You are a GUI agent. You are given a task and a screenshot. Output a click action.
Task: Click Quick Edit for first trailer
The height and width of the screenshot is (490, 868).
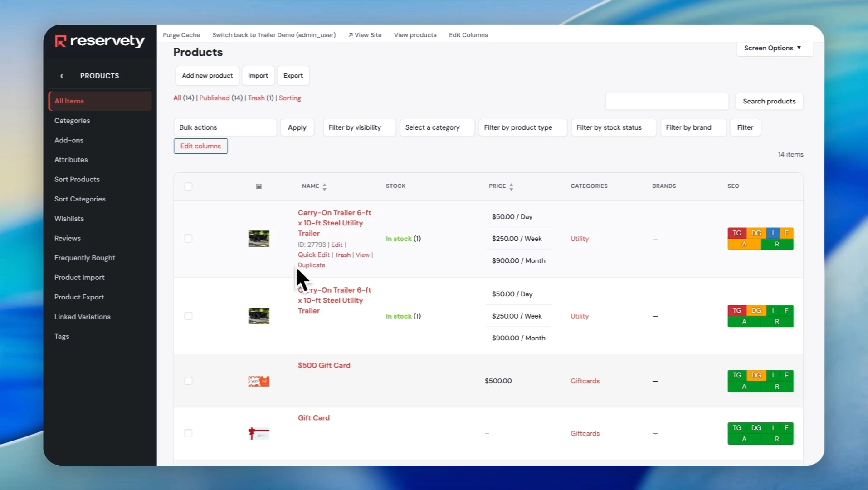click(x=314, y=255)
